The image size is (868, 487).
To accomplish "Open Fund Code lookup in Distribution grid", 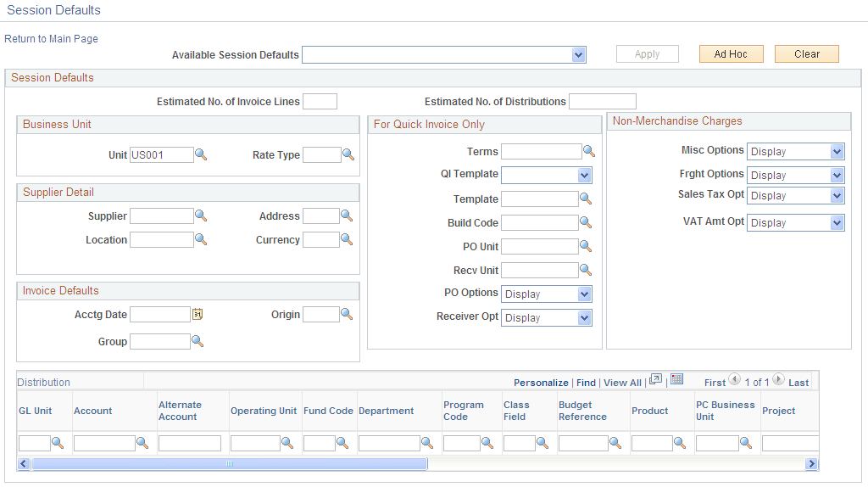I will [x=342, y=443].
